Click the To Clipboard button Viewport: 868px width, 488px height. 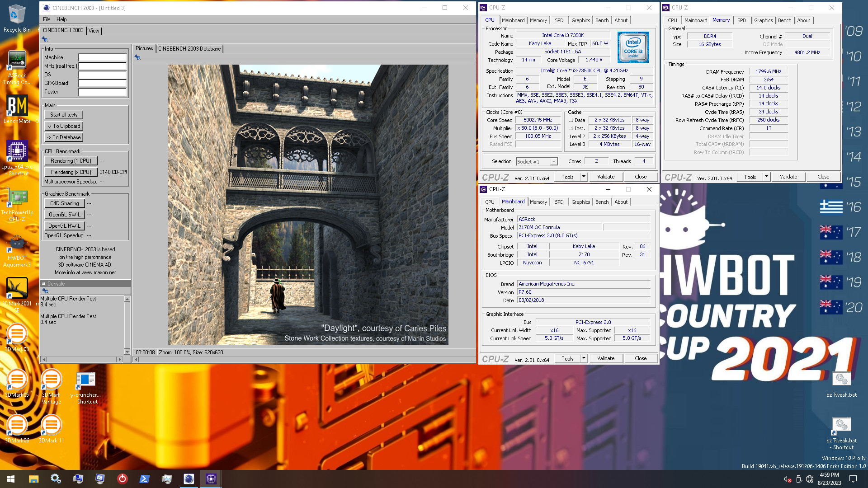point(64,126)
